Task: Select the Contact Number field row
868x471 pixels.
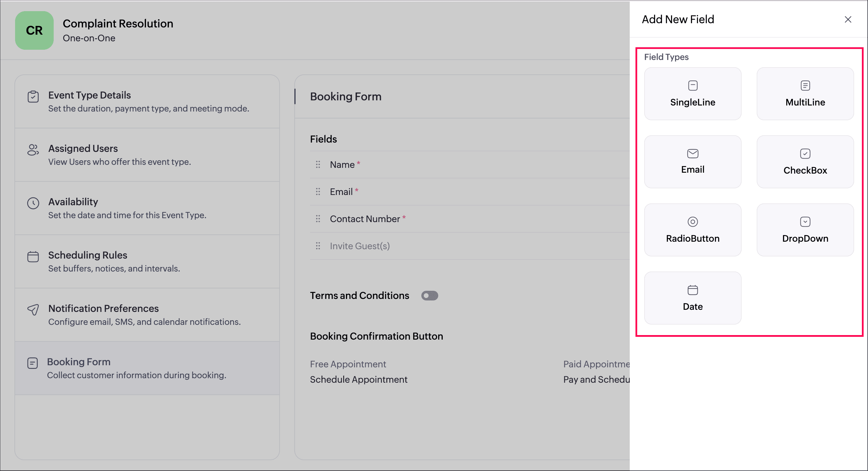Action: click(x=470, y=219)
